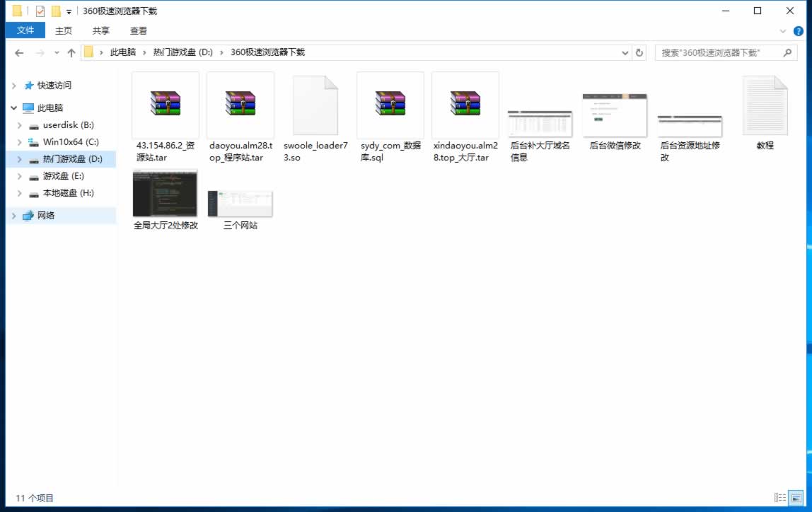Click the refresh button in address bar
The width and height of the screenshot is (812, 512).
pyautogui.click(x=639, y=53)
